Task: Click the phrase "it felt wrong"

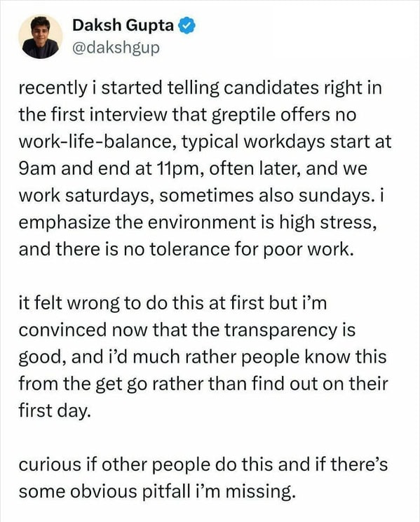Action: coord(69,303)
